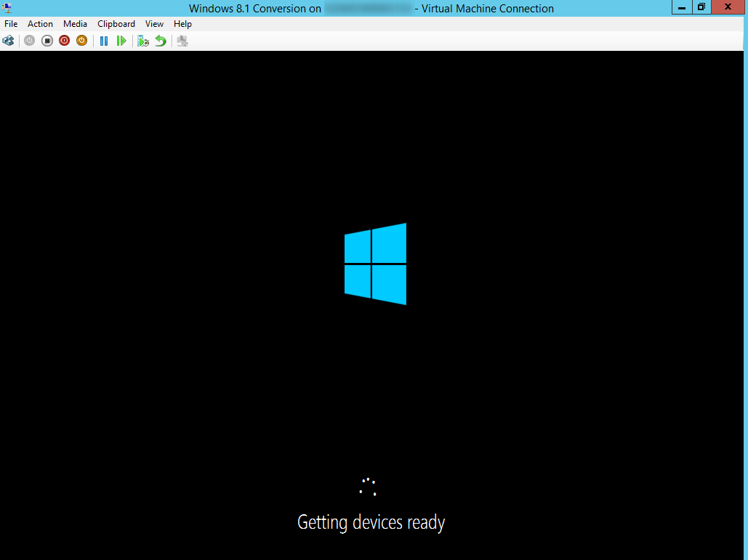Save the VM state with orange icon
Image resolution: width=748 pixels, height=560 pixels.
coord(81,41)
